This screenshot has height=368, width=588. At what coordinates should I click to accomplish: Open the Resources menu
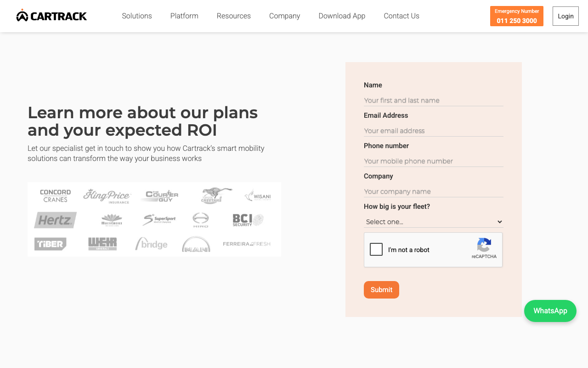(234, 16)
